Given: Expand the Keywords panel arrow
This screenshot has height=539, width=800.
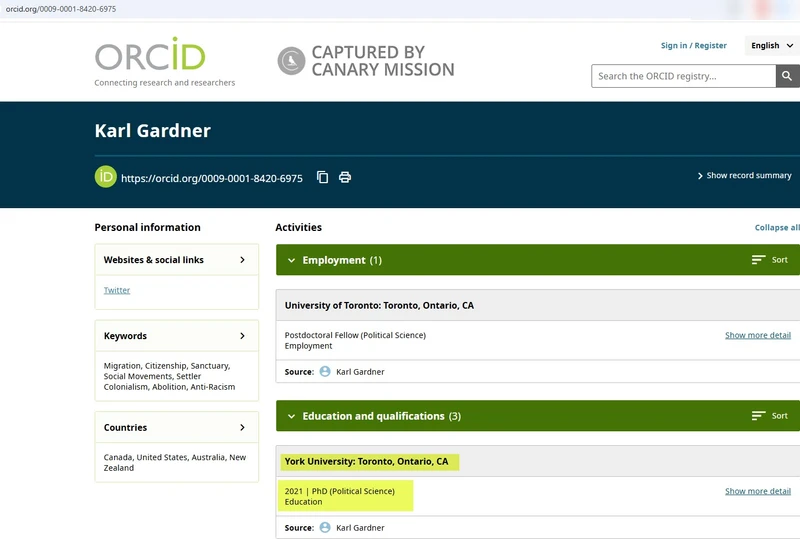Looking at the screenshot, I should [x=242, y=336].
